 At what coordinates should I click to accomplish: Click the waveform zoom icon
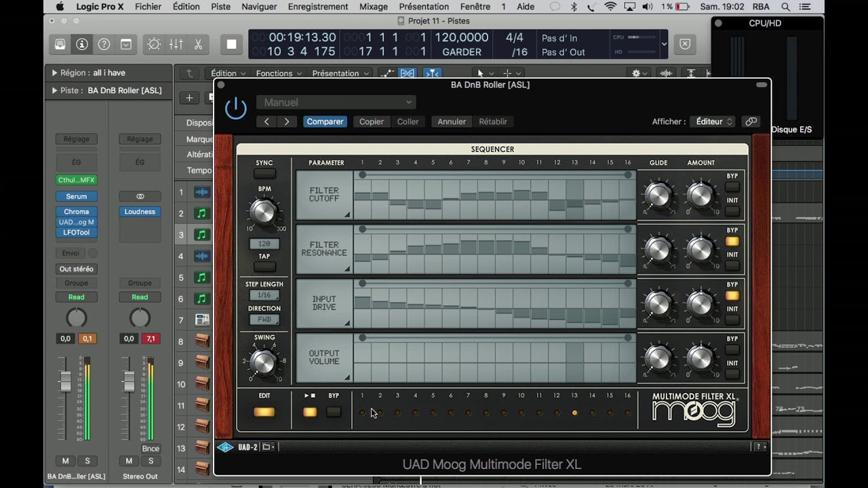coord(667,73)
